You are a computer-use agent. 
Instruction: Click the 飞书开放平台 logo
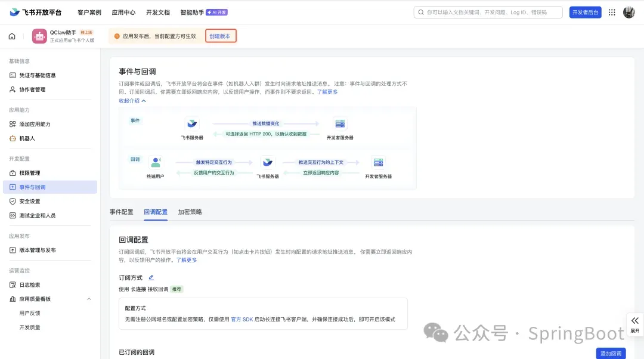tap(35, 13)
